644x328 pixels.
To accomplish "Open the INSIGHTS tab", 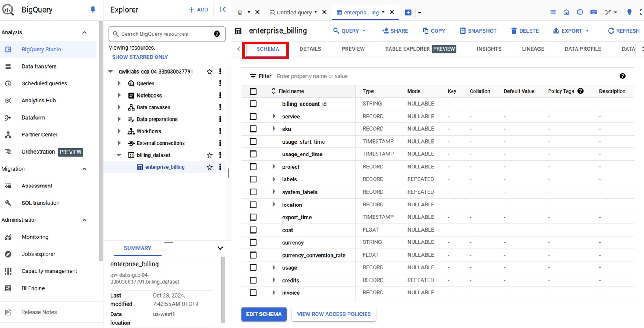I will (489, 49).
